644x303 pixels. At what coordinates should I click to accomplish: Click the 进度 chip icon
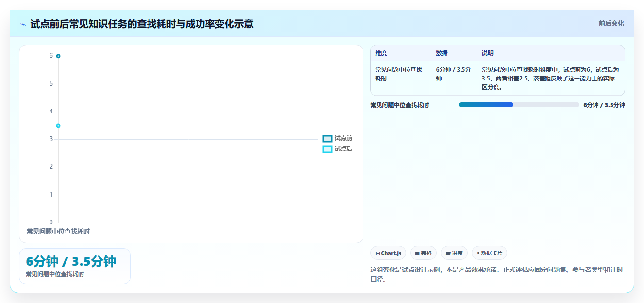pos(448,253)
